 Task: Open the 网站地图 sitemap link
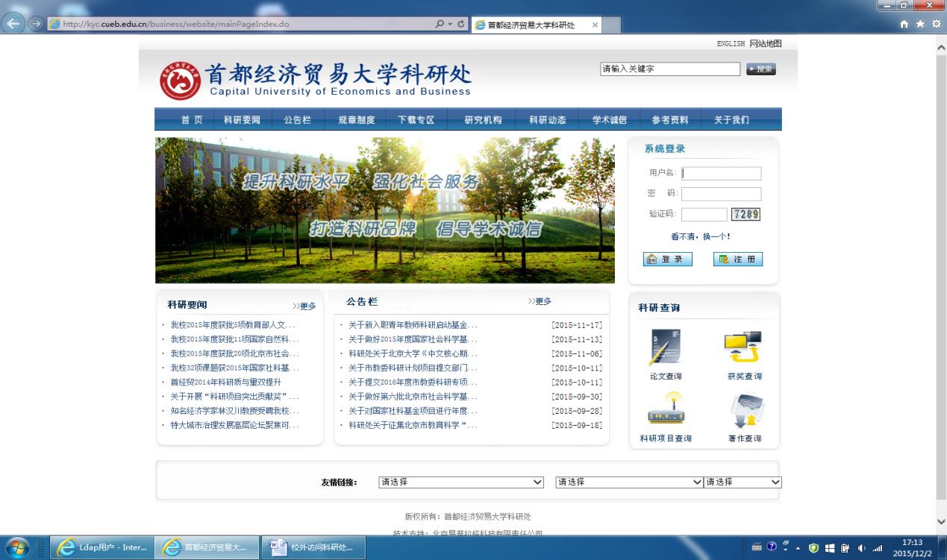[x=766, y=44]
